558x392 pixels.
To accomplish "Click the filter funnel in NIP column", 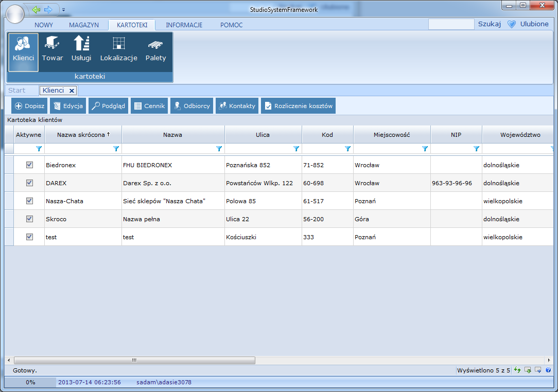I will (477, 149).
